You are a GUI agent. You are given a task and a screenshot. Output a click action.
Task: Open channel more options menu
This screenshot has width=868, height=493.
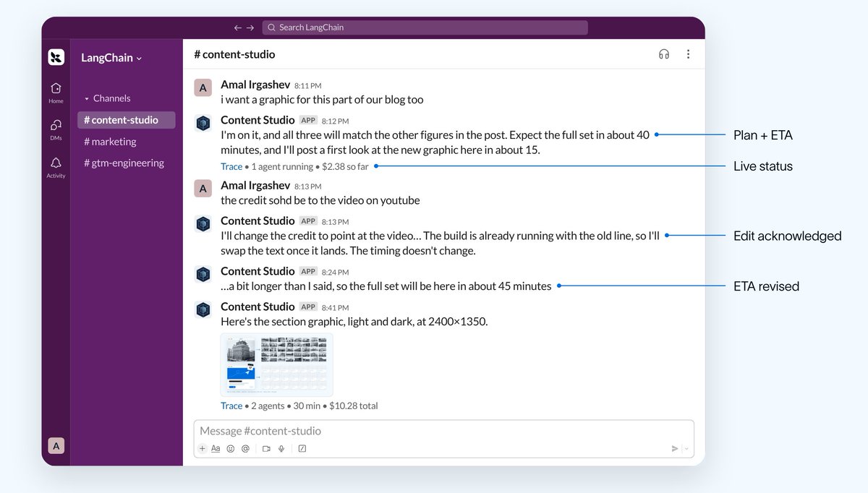pos(688,54)
